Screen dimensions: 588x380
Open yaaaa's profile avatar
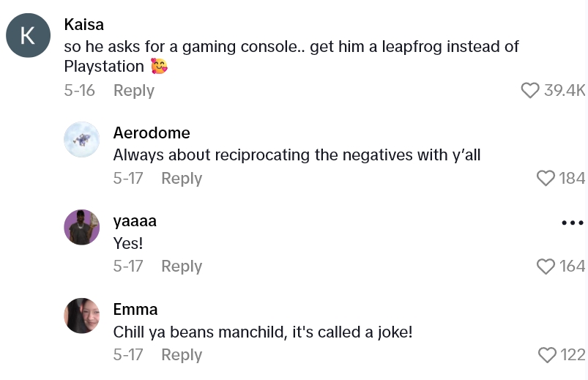point(81,227)
